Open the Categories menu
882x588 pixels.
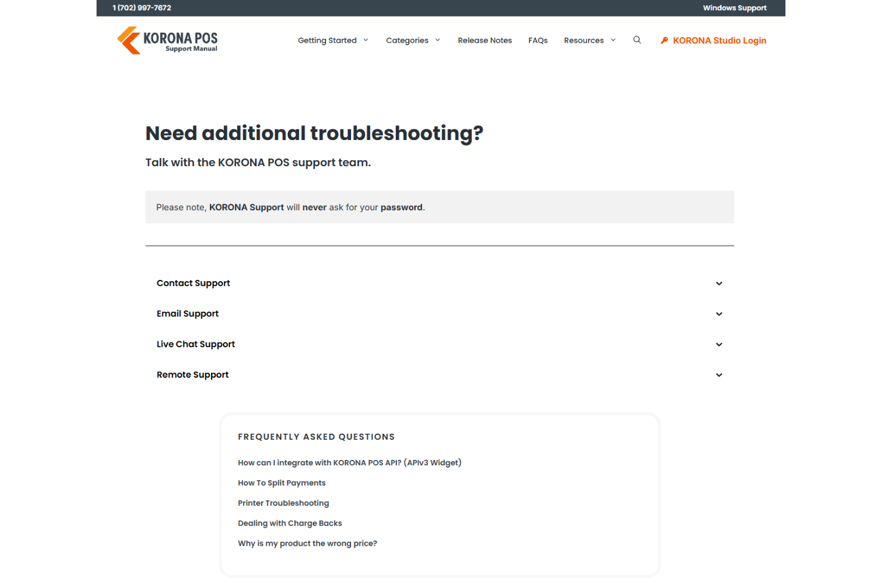click(407, 41)
